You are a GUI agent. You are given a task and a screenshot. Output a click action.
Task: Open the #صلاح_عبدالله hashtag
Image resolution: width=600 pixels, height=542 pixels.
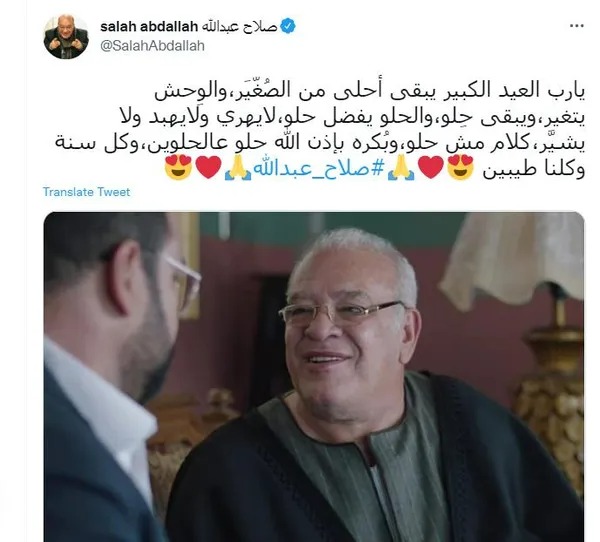[318, 168]
